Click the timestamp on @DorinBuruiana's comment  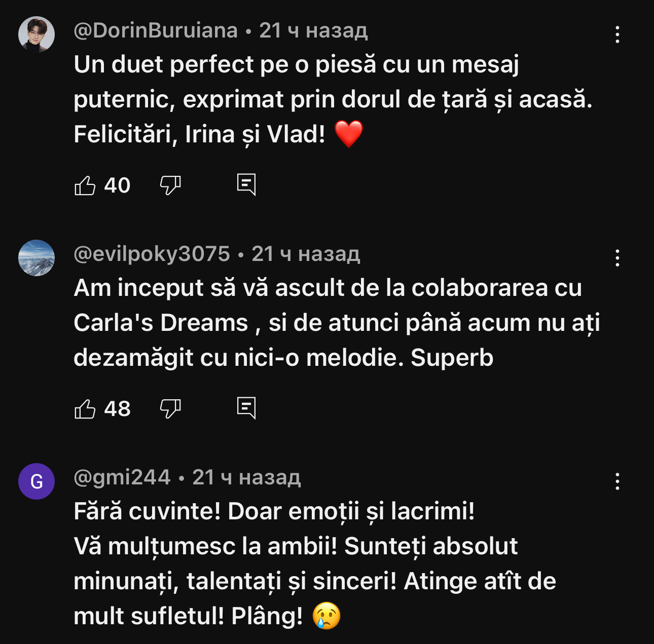(313, 31)
